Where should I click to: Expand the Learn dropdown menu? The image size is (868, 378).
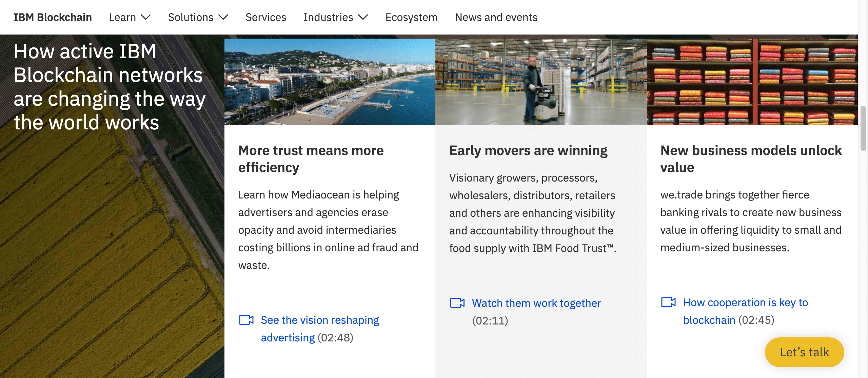(130, 17)
